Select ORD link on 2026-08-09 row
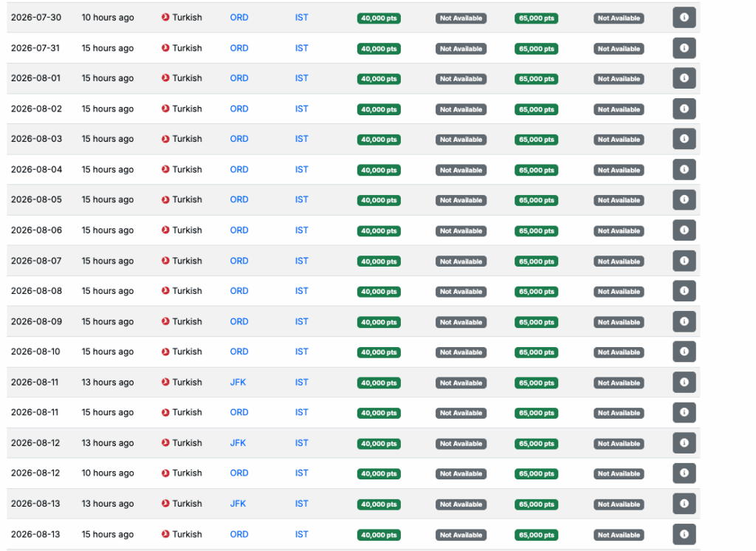The height and width of the screenshot is (551, 756). click(239, 321)
